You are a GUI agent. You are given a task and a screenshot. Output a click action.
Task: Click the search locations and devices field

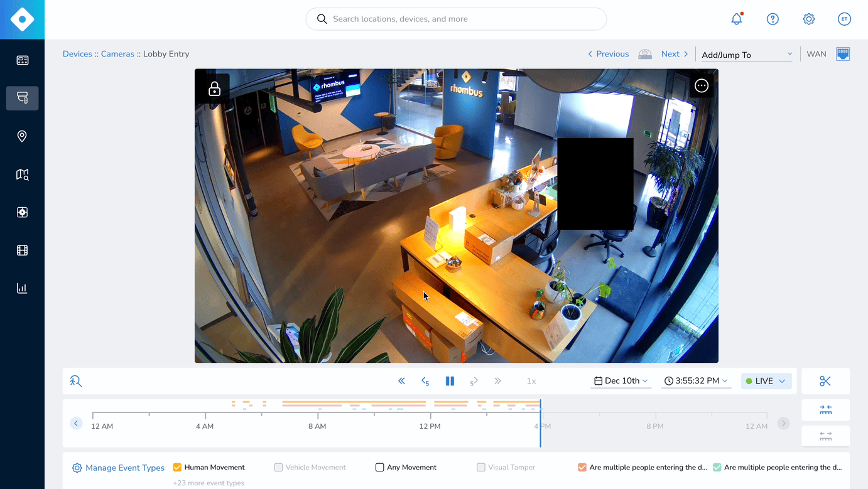[x=456, y=19]
